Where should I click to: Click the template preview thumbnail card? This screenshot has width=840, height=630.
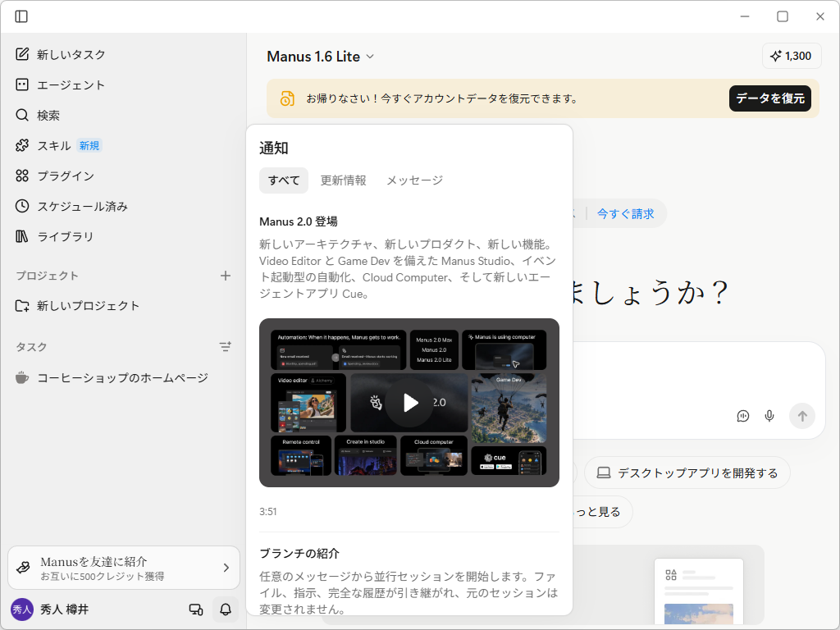coord(699,592)
